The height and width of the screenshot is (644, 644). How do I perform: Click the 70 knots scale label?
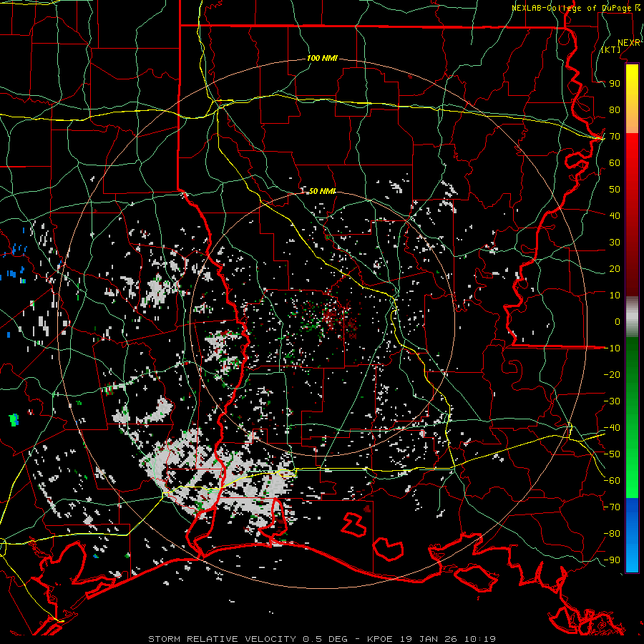click(x=615, y=137)
